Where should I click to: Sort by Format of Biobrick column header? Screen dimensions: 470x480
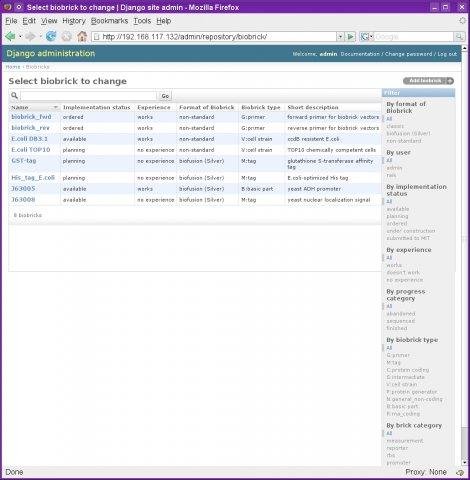(207, 107)
